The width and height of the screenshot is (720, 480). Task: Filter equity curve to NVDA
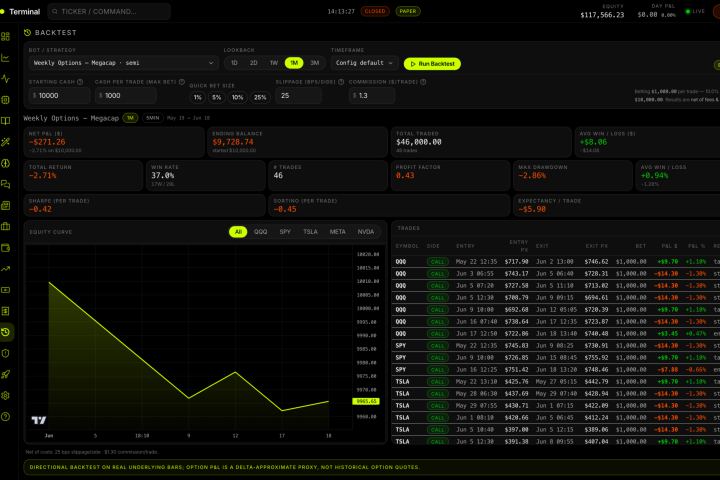(x=366, y=232)
